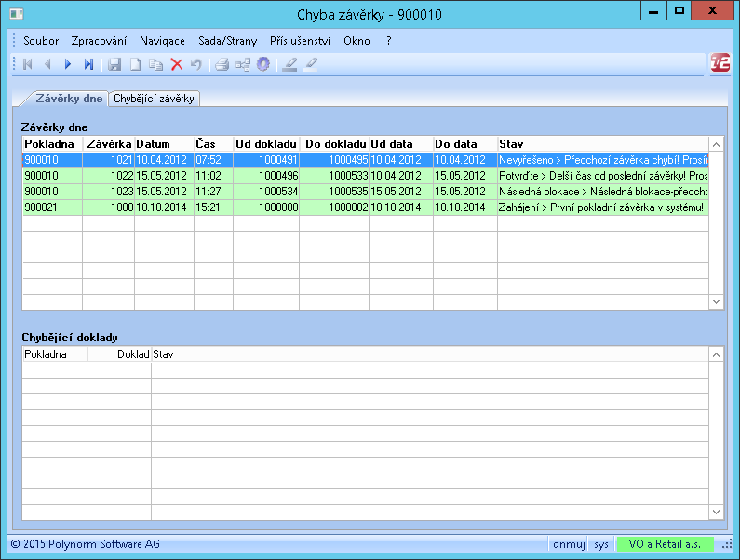
Task: Click the Od data column header
Action: (401, 144)
